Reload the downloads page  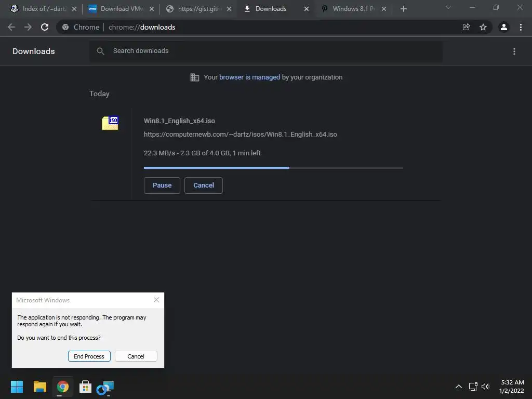[x=45, y=27]
